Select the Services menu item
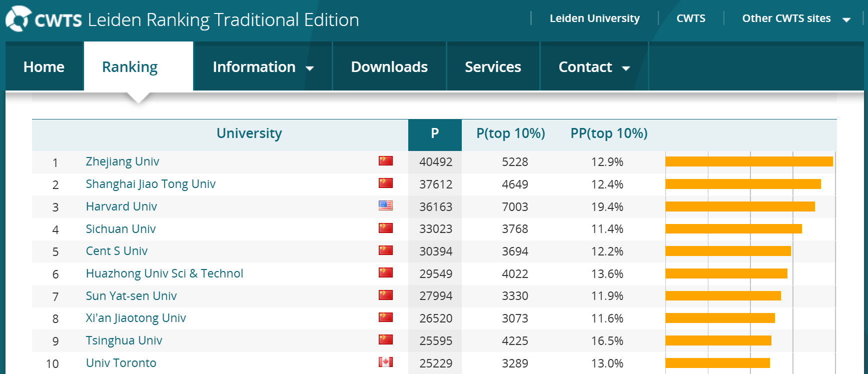Image resolution: width=868 pixels, height=374 pixels. coord(493,67)
